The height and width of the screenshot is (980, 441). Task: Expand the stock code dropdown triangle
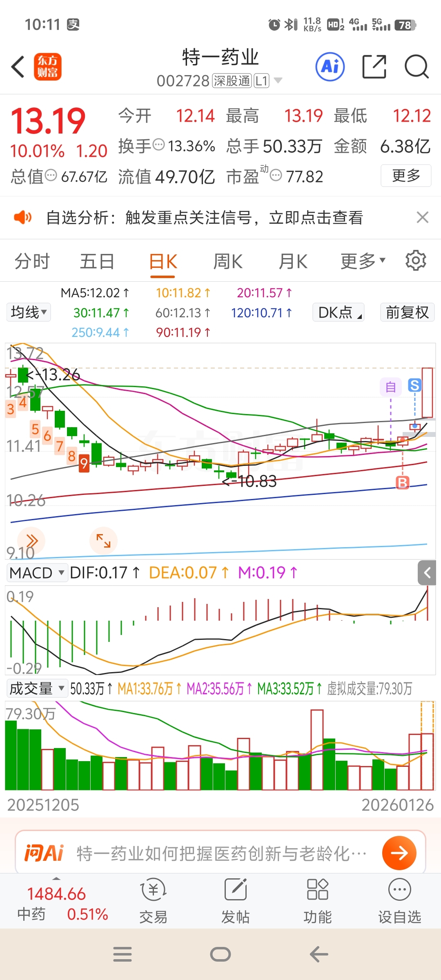(x=278, y=80)
